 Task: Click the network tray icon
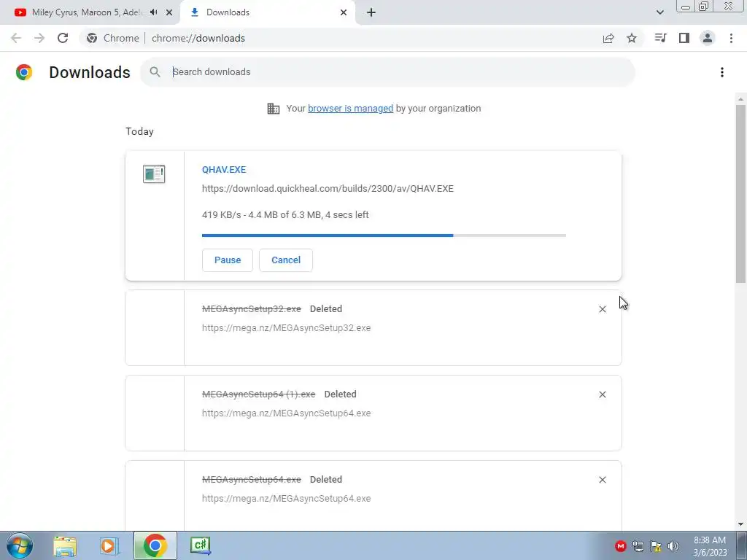click(638, 546)
